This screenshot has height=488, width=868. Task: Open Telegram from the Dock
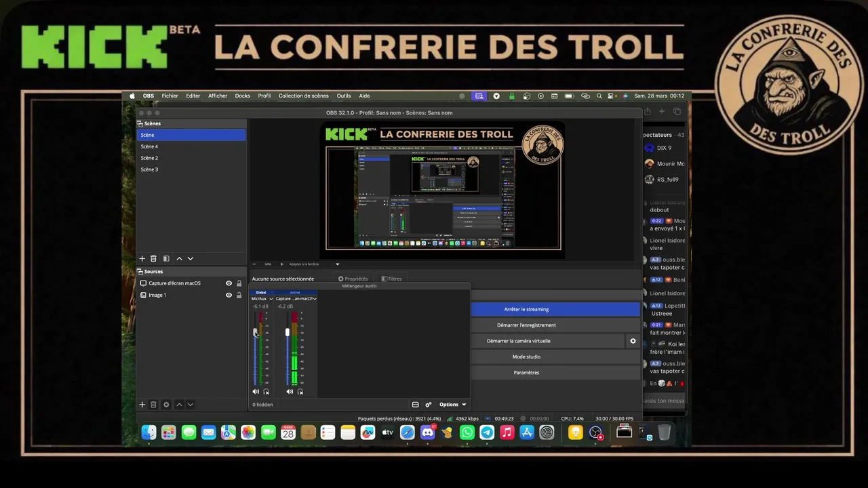point(487,432)
